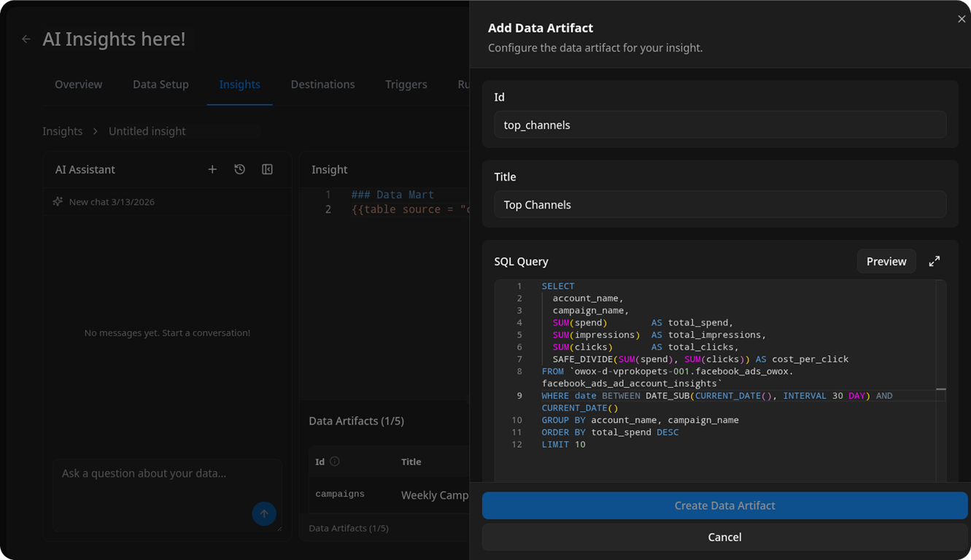Switch to the Overview tab
Viewport: 971px width, 560px height.
78,84
